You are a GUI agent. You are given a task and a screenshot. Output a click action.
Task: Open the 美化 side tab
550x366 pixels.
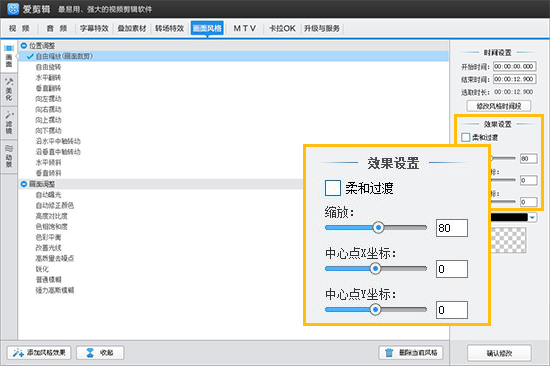[9, 89]
